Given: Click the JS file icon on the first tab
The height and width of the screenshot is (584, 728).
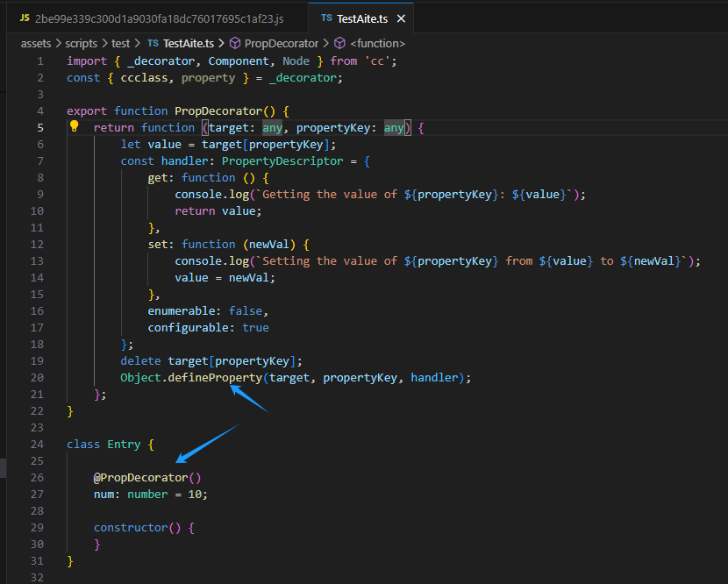Looking at the screenshot, I should coord(25,18).
